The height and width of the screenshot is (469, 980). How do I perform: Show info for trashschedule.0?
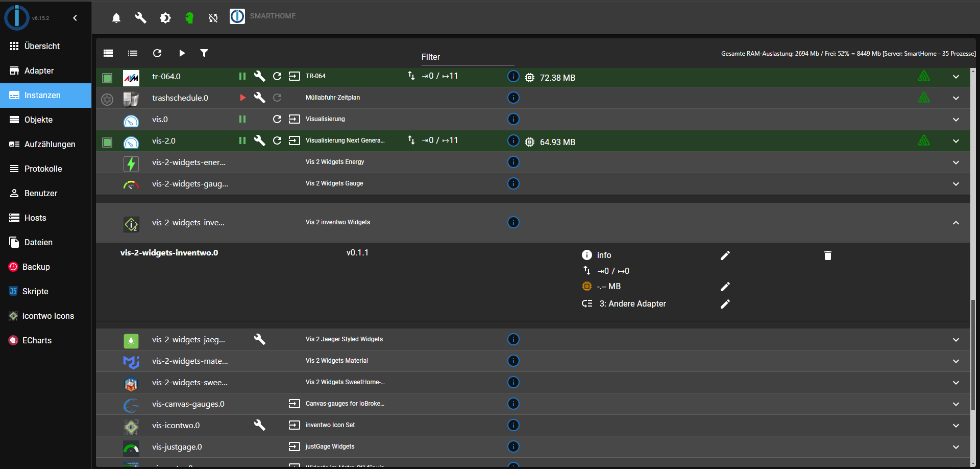tap(513, 98)
